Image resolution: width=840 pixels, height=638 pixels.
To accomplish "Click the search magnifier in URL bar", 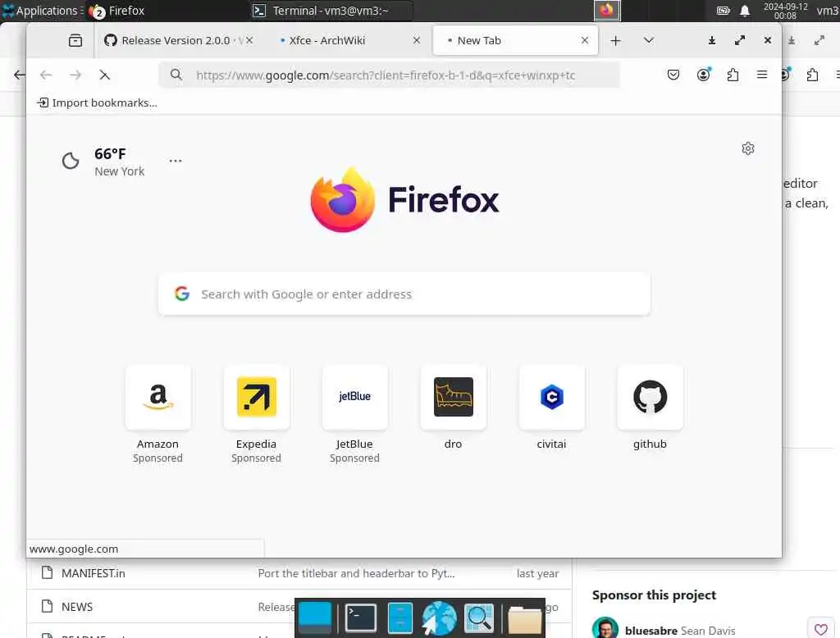I will [x=176, y=75].
